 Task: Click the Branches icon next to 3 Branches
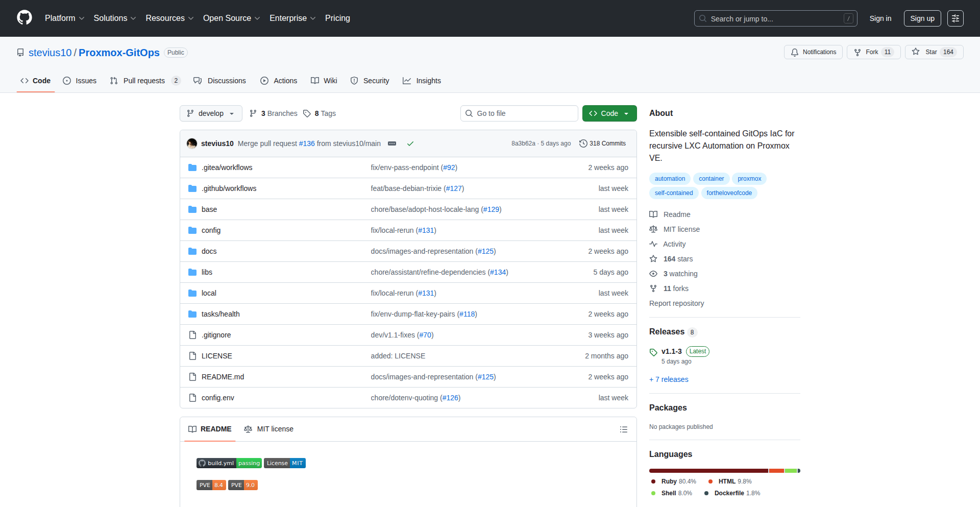(253, 113)
